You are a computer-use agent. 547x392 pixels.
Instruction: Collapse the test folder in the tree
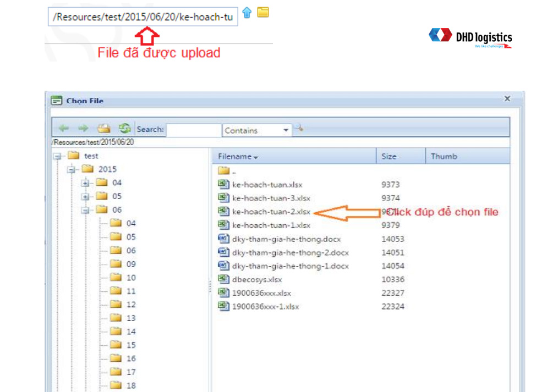[58, 156]
